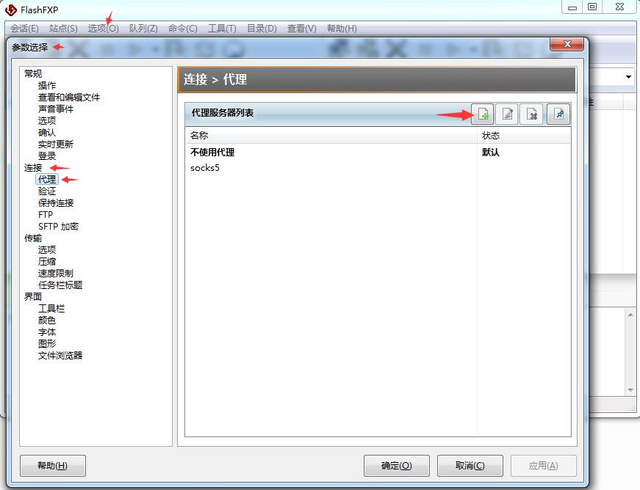Select 声音事件 tree item
The width and height of the screenshot is (640, 490).
pyautogui.click(x=56, y=109)
